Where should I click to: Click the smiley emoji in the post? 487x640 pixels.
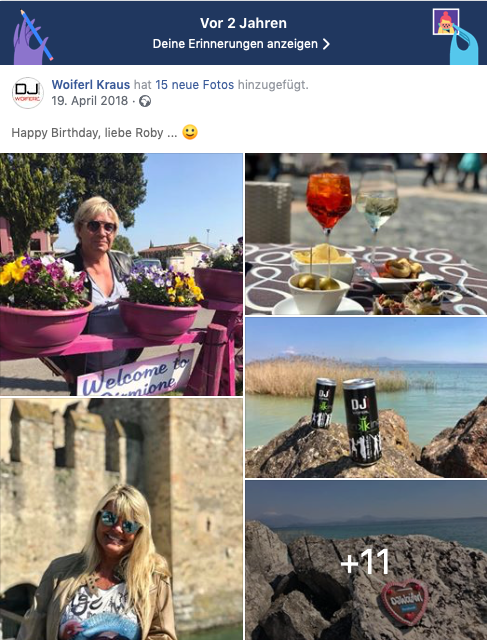coord(190,132)
